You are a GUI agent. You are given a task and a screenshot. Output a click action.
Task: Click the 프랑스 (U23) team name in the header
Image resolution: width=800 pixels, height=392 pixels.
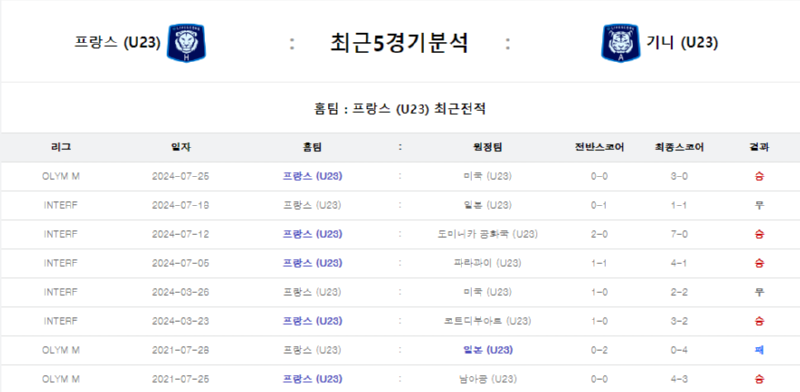click(x=117, y=43)
